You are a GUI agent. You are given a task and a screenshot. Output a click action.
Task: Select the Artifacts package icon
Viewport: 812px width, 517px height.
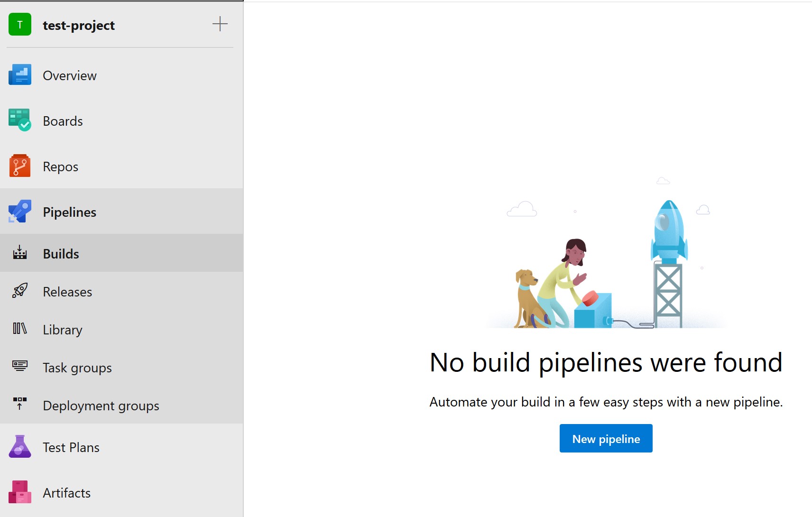click(19, 492)
